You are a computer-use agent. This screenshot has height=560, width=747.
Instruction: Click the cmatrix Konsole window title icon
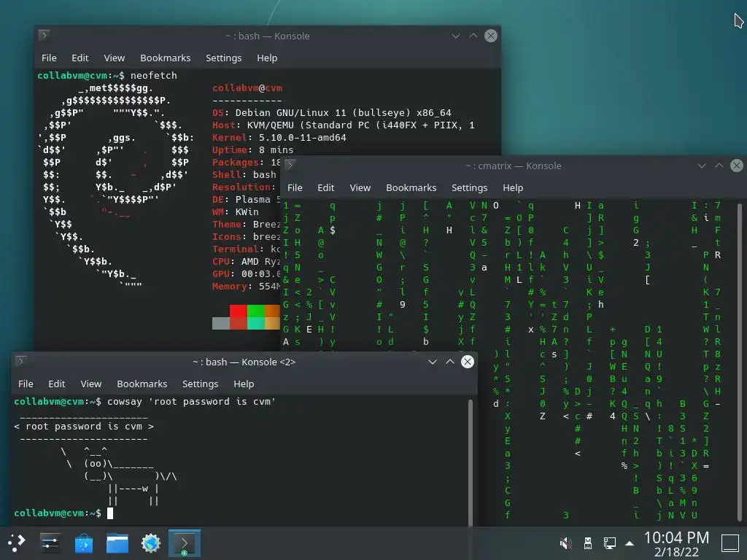tap(290, 165)
